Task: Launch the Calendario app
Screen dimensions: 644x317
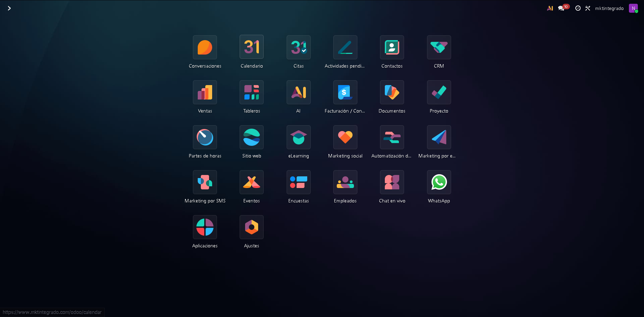Action: click(252, 47)
